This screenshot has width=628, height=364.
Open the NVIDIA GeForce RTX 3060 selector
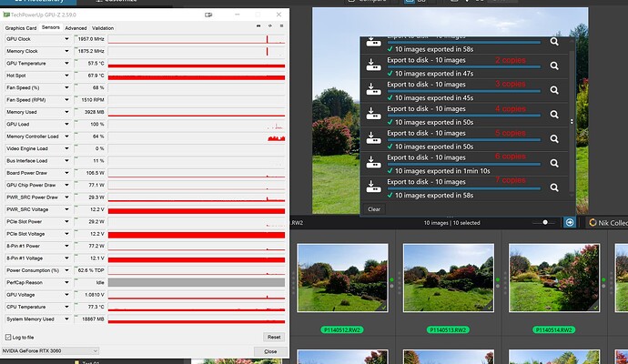click(50, 350)
